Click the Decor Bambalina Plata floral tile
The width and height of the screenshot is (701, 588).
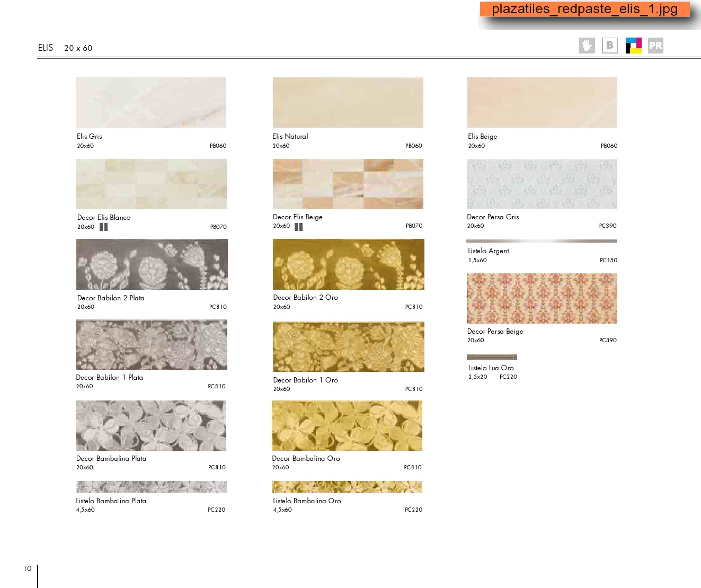151,425
